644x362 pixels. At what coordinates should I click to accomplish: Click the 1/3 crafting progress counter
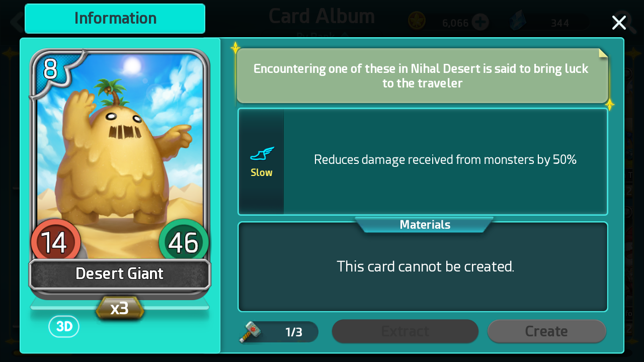294,332
